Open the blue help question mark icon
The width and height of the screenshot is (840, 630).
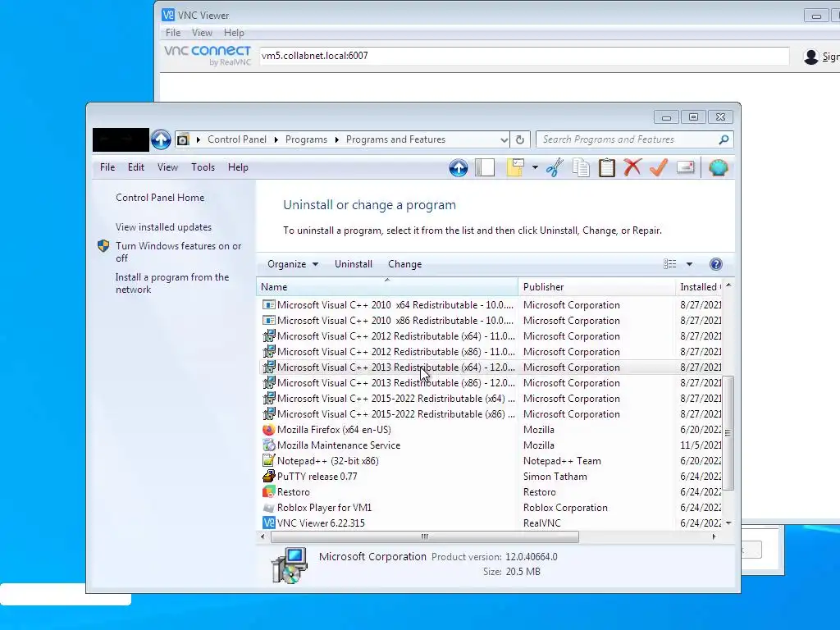coord(715,264)
